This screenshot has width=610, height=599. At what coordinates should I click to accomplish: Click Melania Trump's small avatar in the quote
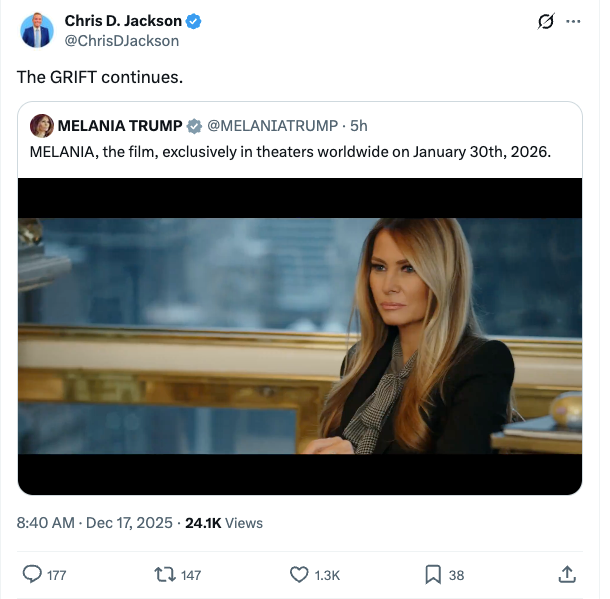click(x=42, y=125)
